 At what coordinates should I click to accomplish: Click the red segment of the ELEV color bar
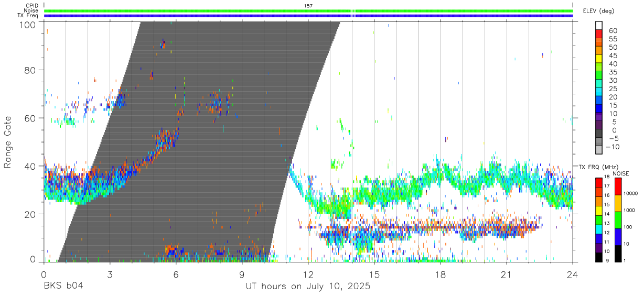click(x=599, y=34)
